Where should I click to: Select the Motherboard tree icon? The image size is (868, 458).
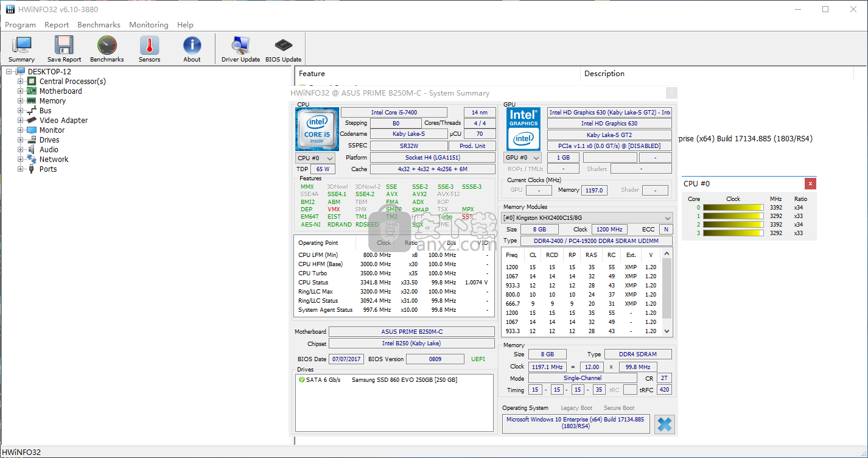(32, 91)
